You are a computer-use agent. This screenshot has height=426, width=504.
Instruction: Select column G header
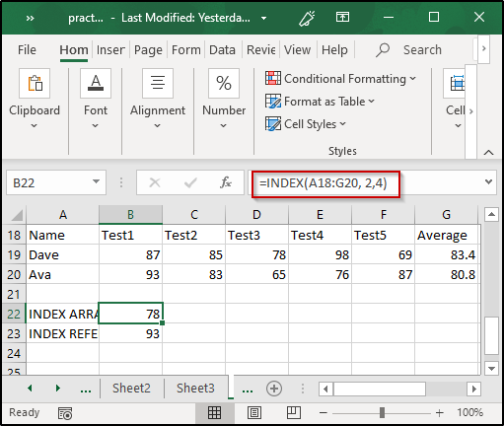point(446,215)
